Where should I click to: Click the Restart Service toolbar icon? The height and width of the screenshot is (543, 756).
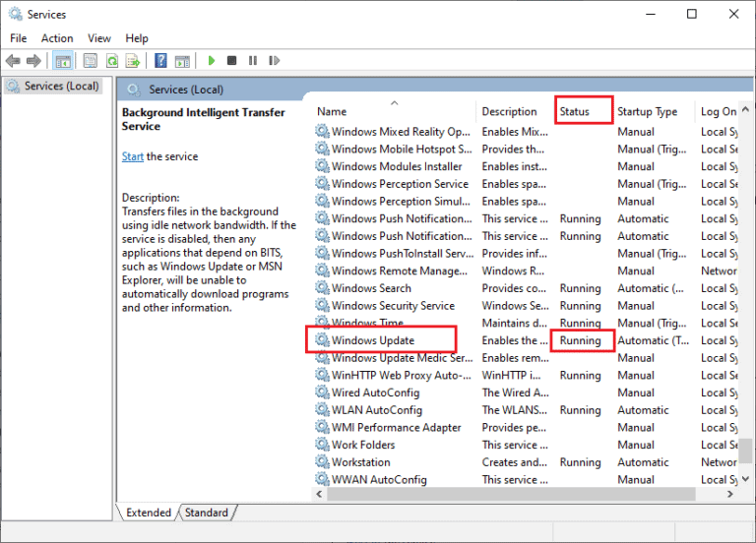point(275,61)
